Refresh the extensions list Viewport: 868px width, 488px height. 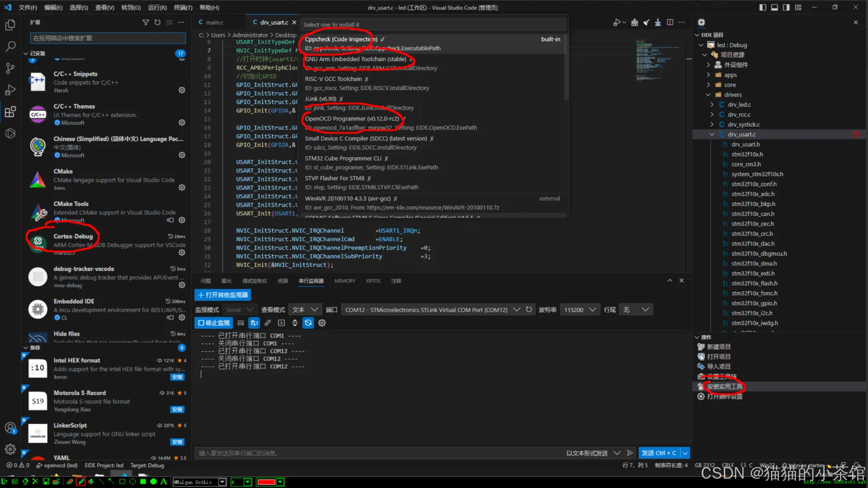tap(157, 22)
